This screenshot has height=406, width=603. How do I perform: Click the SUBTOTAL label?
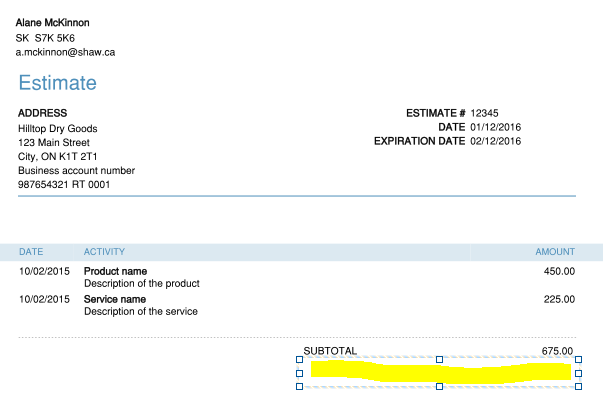pyautogui.click(x=330, y=351)
